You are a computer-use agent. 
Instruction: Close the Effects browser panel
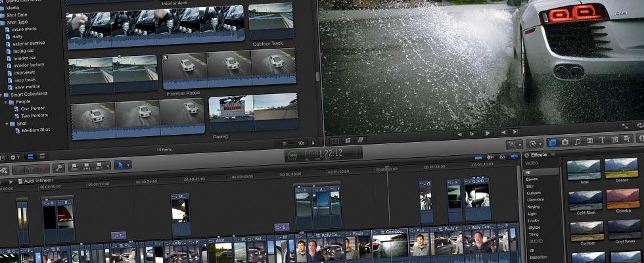526,155
